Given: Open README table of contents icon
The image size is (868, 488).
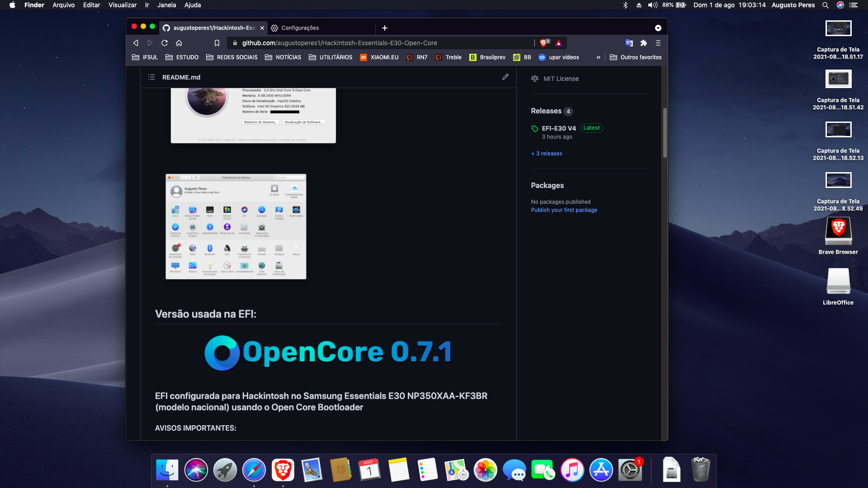Looking at the screenshot, I should [x=151, y=77].
